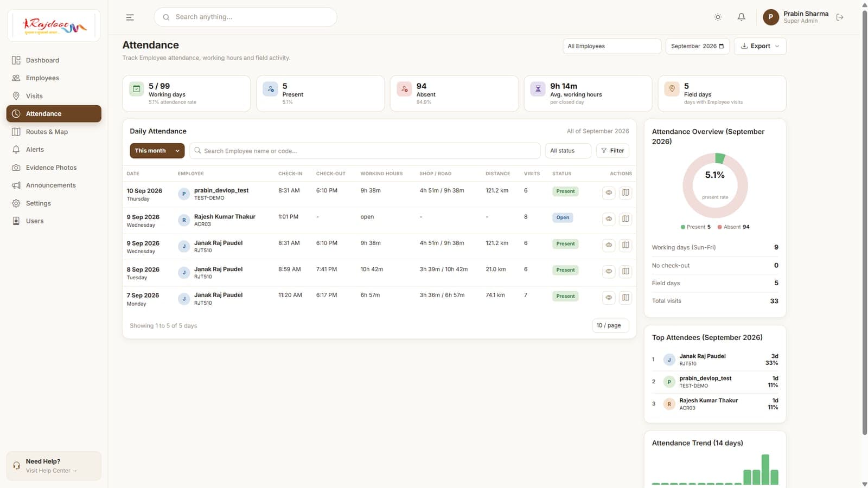Click the Search anything field
Viewport: 868px width, 488px height.
245,17
